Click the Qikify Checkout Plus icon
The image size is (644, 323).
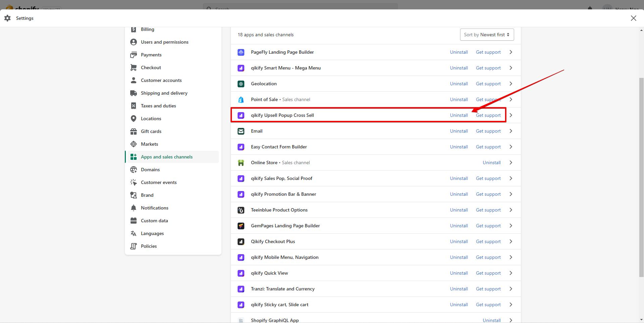[241, 242]
